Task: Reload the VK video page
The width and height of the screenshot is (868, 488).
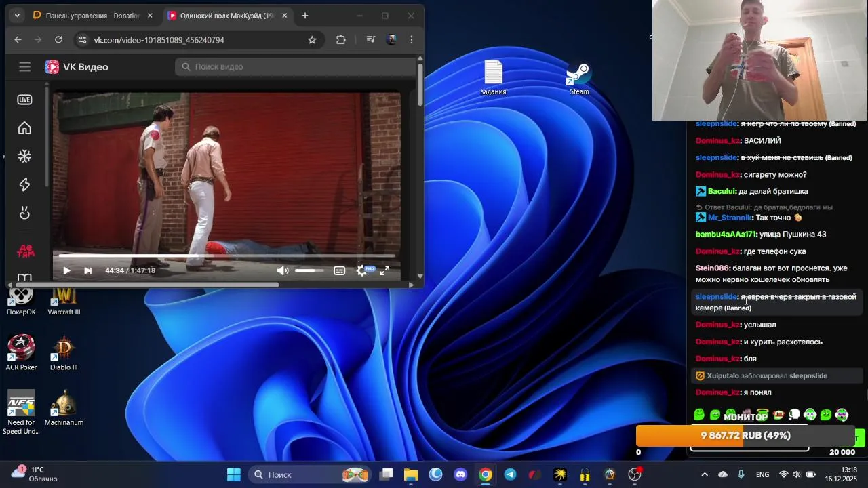Action: point(58,40)
